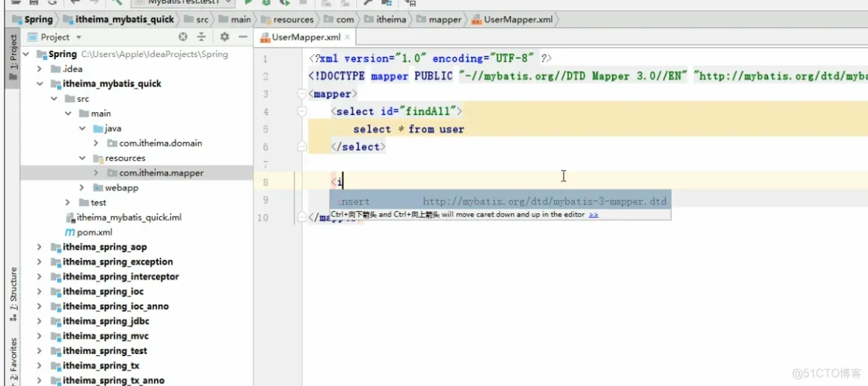Open the 7: Structure tool window tab
This screenshot has height=386, width=868.
[12, 294]
